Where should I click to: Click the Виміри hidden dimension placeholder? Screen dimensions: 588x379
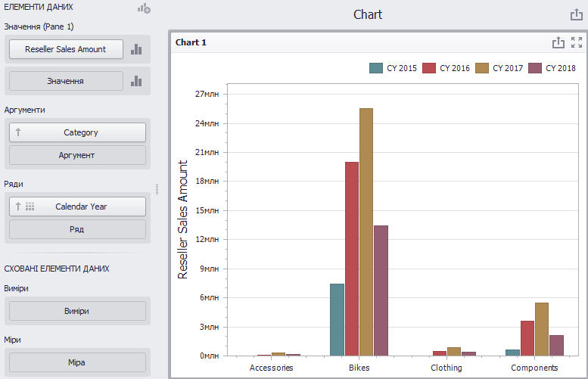pos(77,311)
